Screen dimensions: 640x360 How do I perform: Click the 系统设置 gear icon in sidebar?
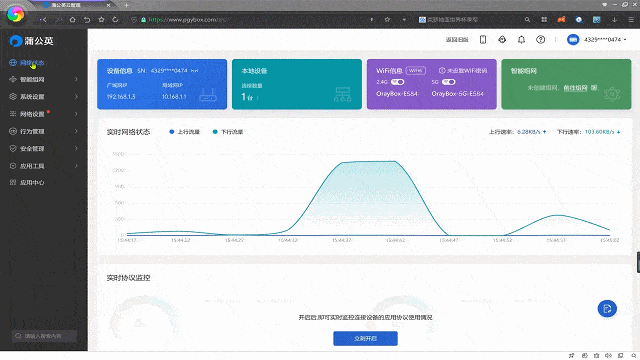(13, 97)
